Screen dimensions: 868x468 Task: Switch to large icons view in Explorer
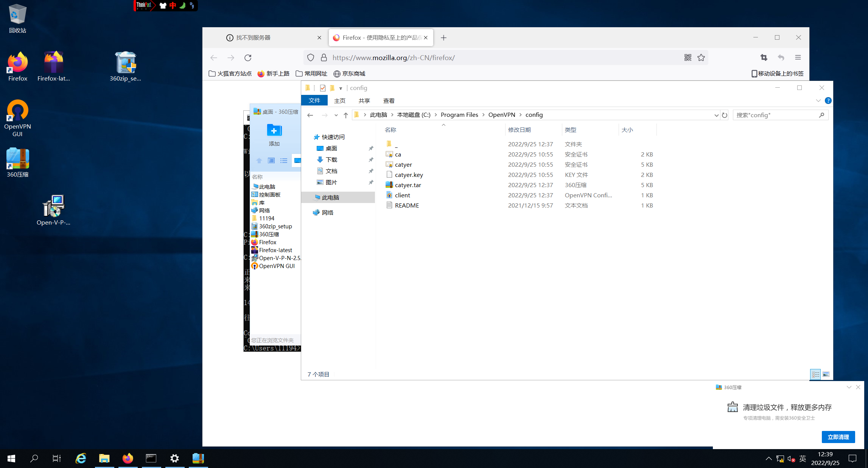tap(826, 374)
